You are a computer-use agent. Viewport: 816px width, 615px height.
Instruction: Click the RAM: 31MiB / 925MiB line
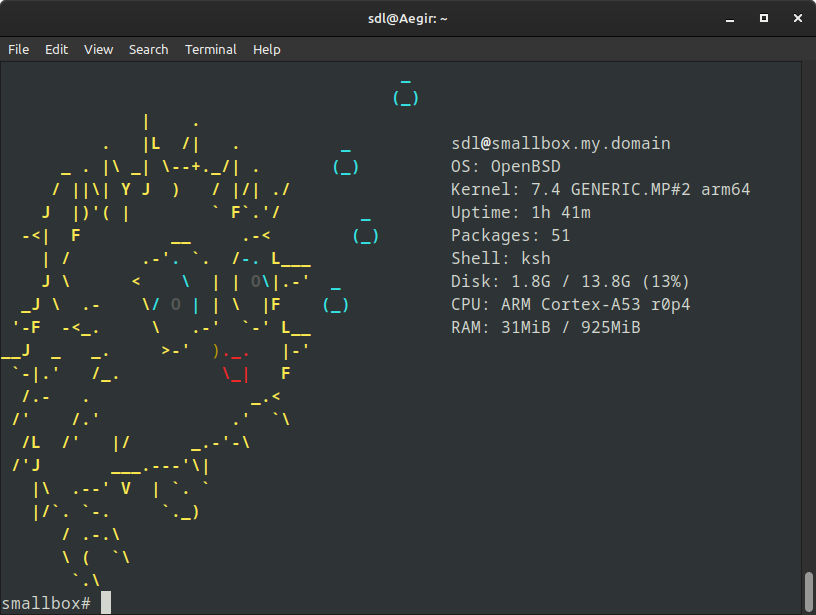(x=545, y=328)
